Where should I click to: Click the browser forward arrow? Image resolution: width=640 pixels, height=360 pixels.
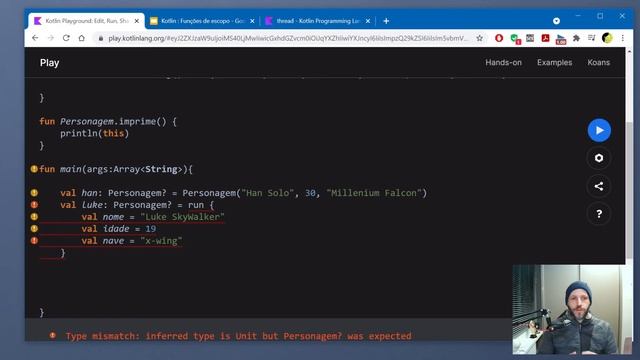[51, 38]
